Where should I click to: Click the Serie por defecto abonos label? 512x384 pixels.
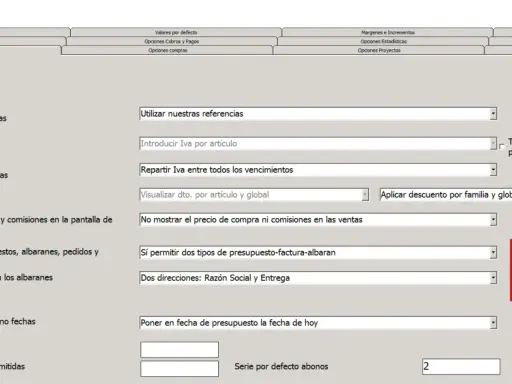(281, 367)
